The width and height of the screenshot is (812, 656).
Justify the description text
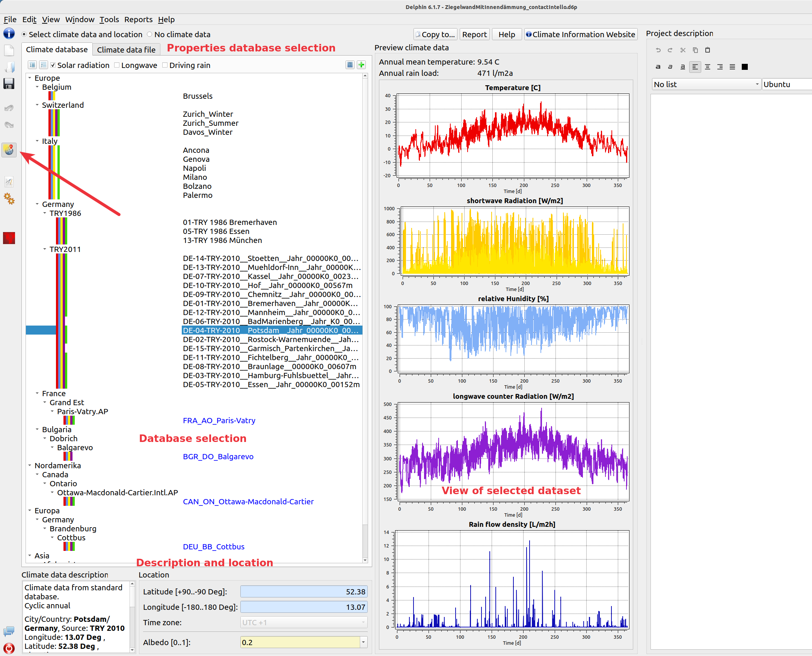732,67
